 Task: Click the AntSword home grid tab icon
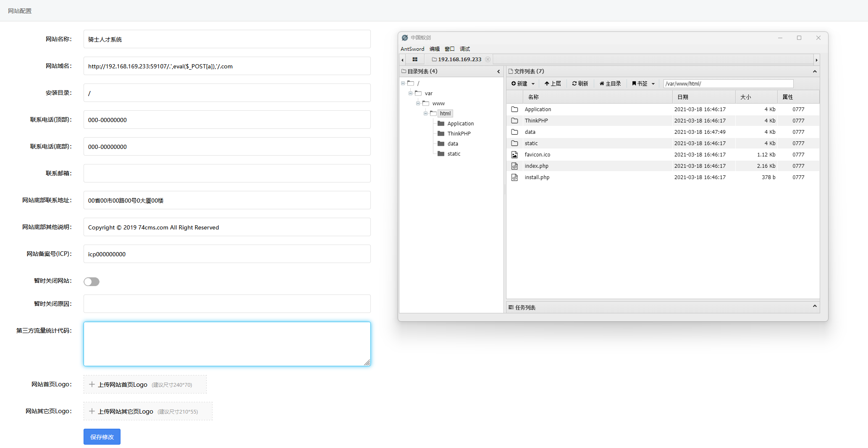tap(415, 60)
